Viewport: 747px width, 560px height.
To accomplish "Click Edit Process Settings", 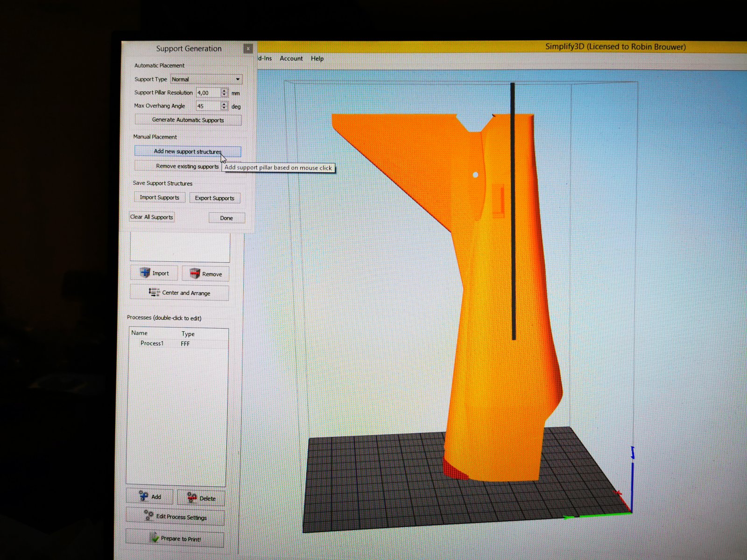I will pos(176,517).
